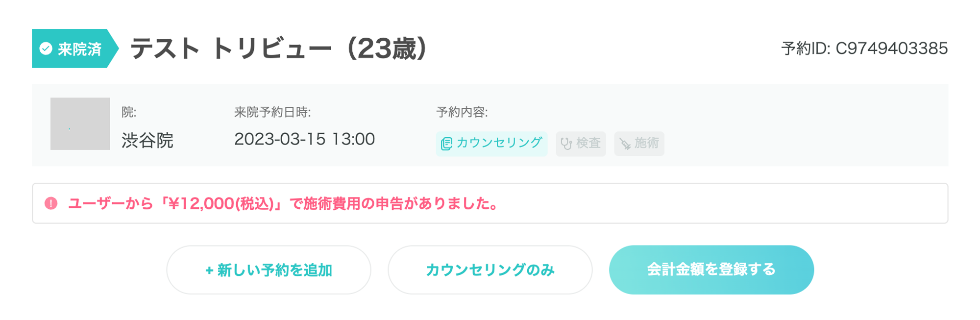Click the syringe icon for 施術
Screen dimensions: 980x320
point(625,144)
